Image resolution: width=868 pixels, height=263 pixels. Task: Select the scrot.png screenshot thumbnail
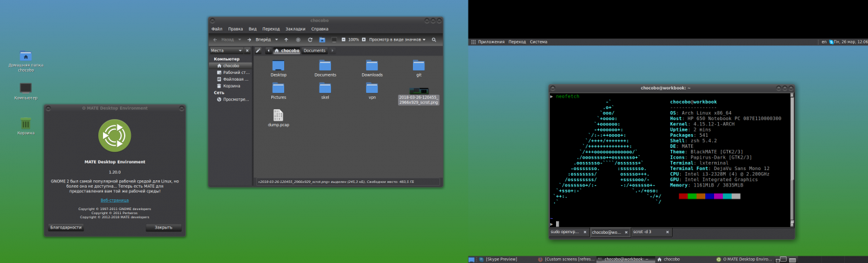point(419,90)
